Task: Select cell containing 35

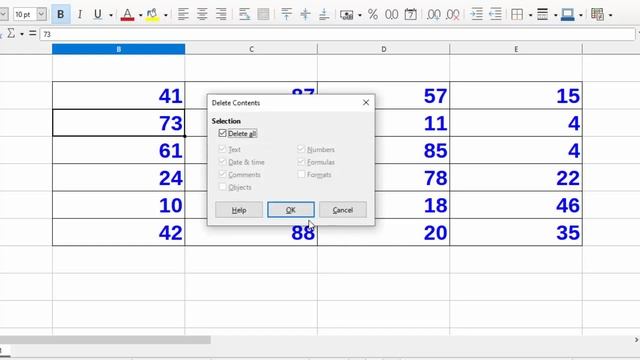Action: click(516, 232)
